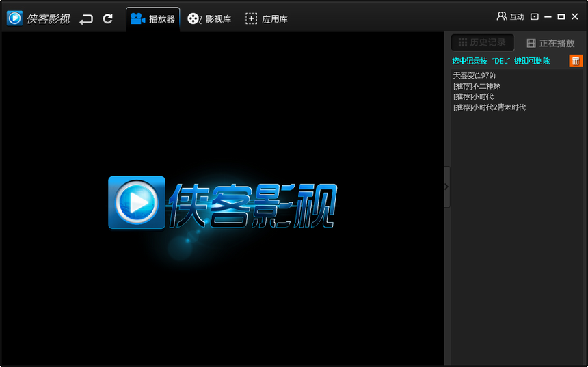The image size is (588, 367).
Task: Collapse the side panel with arrow handle
Action: 446,187
